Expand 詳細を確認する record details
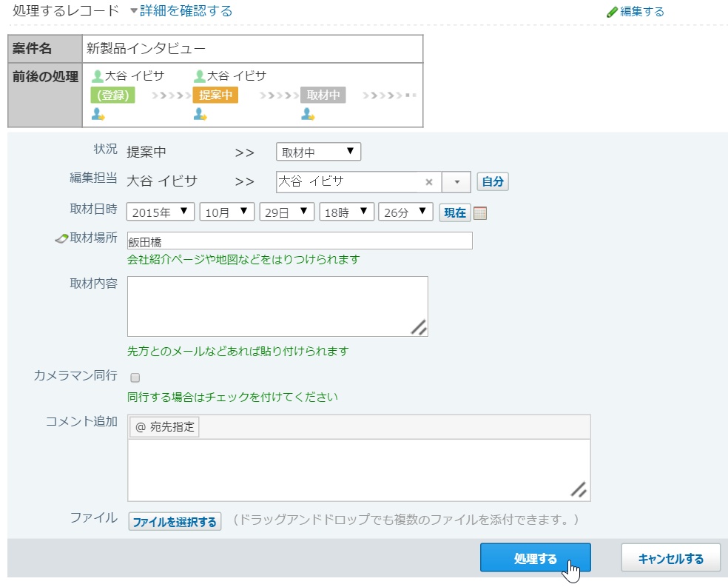This screenshot has width=728, height=587. [181, 11]
